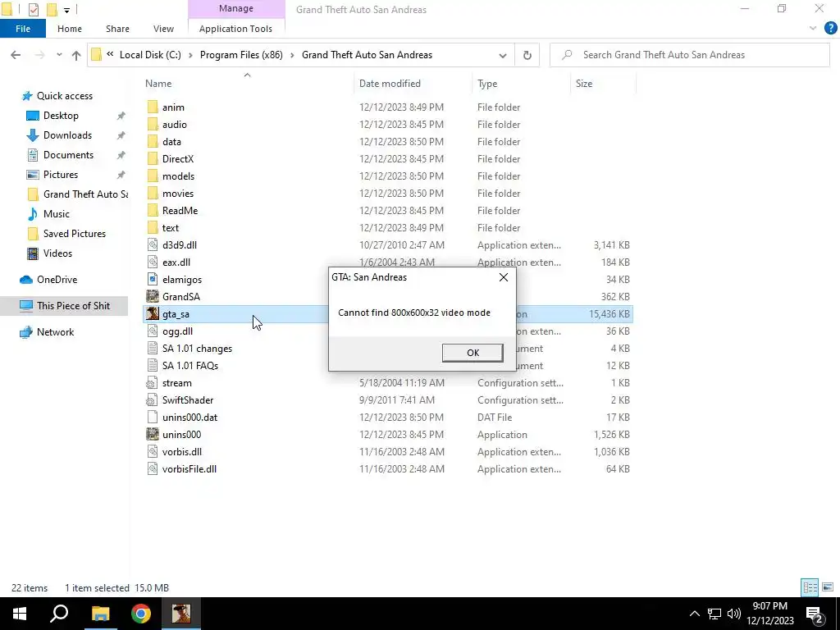Open Explorer Help question mark icon
Screen dimensions: 840x630
830,29
